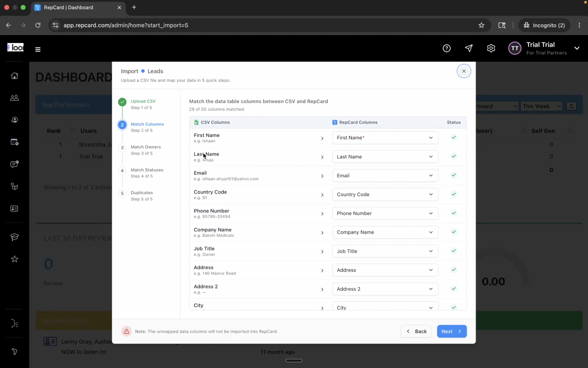Screen dimensions: 588x368
Task: Toggle the hamburger menu icon
Action: click(x=38, y=49)
